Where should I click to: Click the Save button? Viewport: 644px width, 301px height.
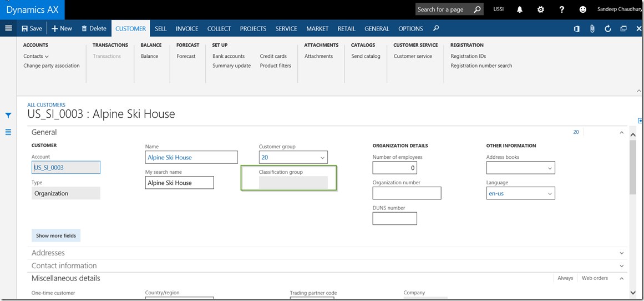click(x=32, y=29)
